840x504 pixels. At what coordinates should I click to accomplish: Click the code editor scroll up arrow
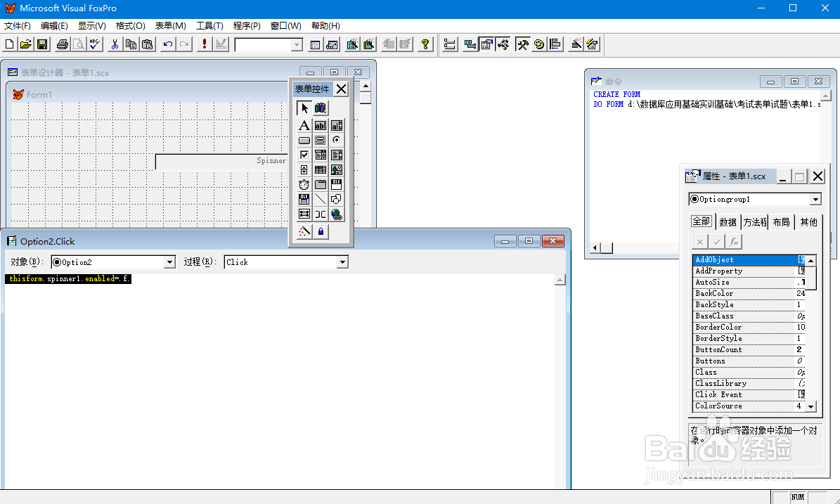pos(560,280)
